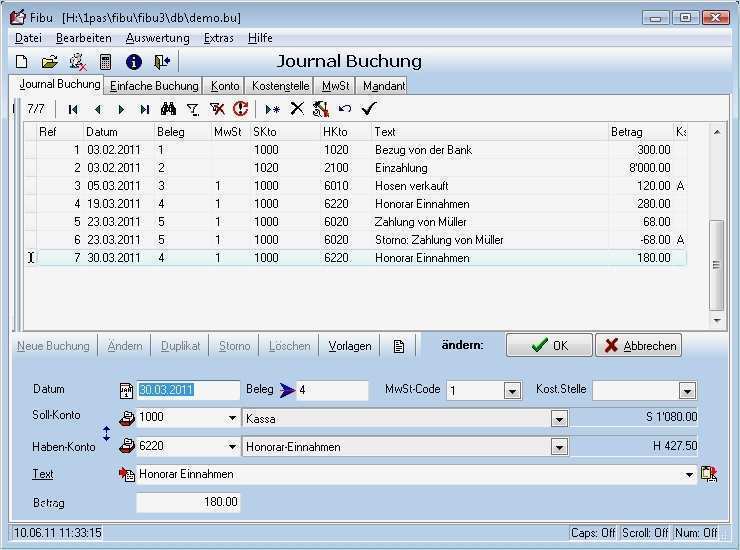Switch to Mandant tab
Viewport: 740px width, 550px height.
(x=383, y=86)
